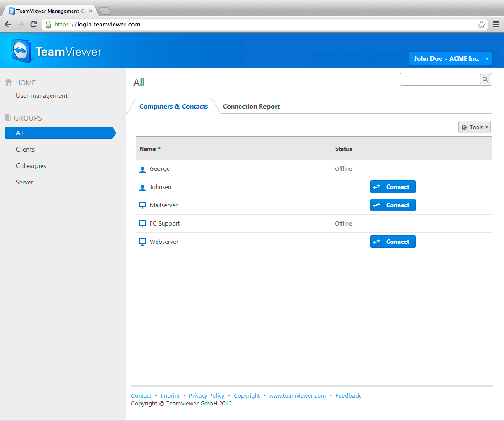This screenshot has width=504, height=421.
Task: Switch to Connection Report tab
Action: (x=252, y=106)
